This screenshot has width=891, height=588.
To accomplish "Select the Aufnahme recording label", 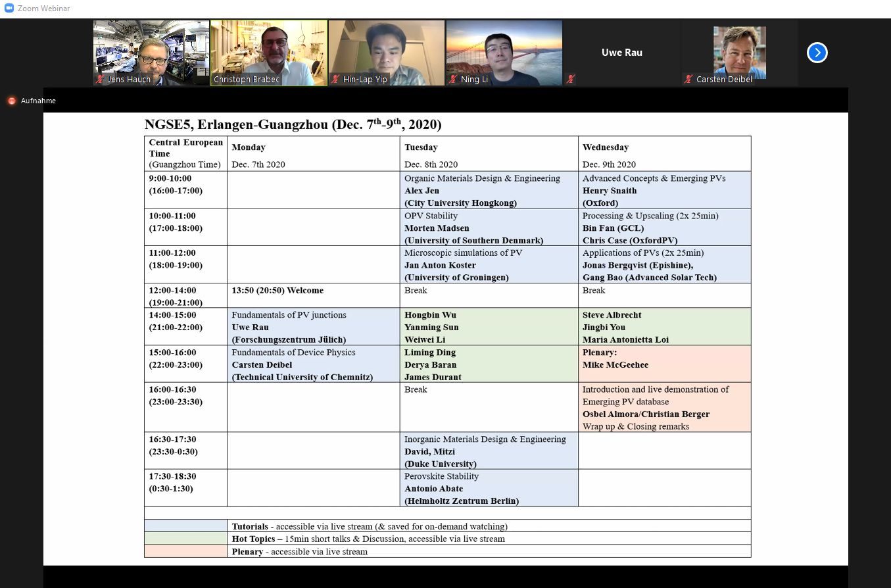I will pyautogui.click(x=38, y=101).
